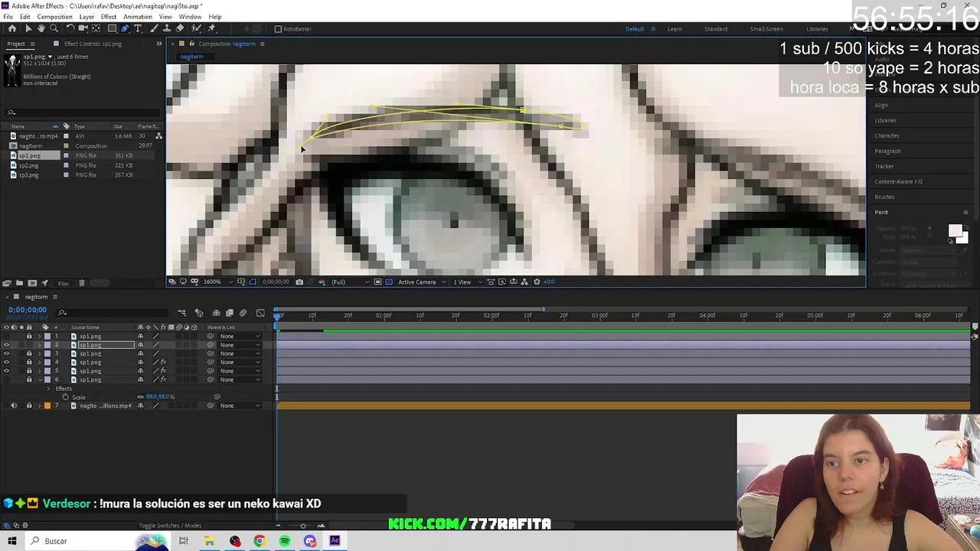Viewport: 980px width, 551px height.
Task: Click Paint foreground color swatch
Action: point(955,231)
